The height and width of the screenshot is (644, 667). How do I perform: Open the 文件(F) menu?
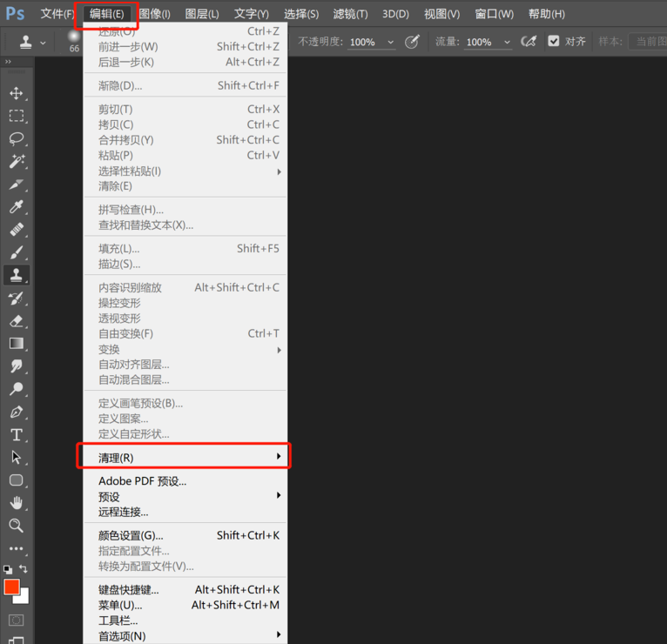pos(57,14)
